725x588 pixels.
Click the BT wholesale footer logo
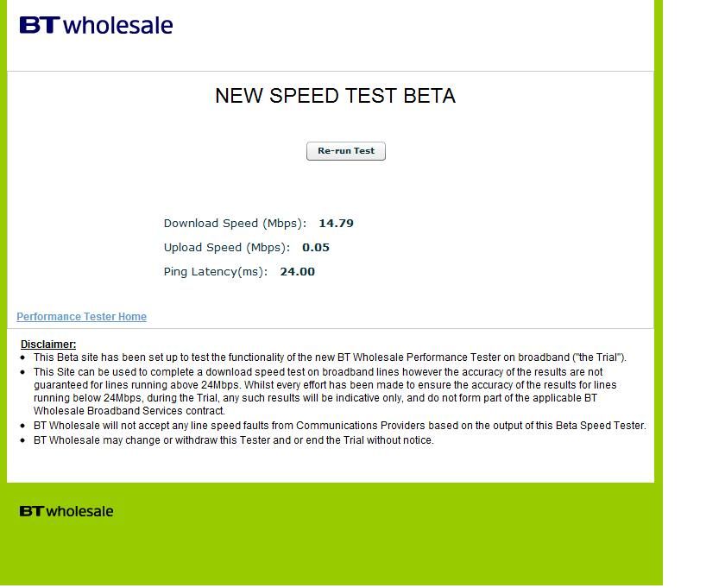pyautogui.click(x=66, y=511)
